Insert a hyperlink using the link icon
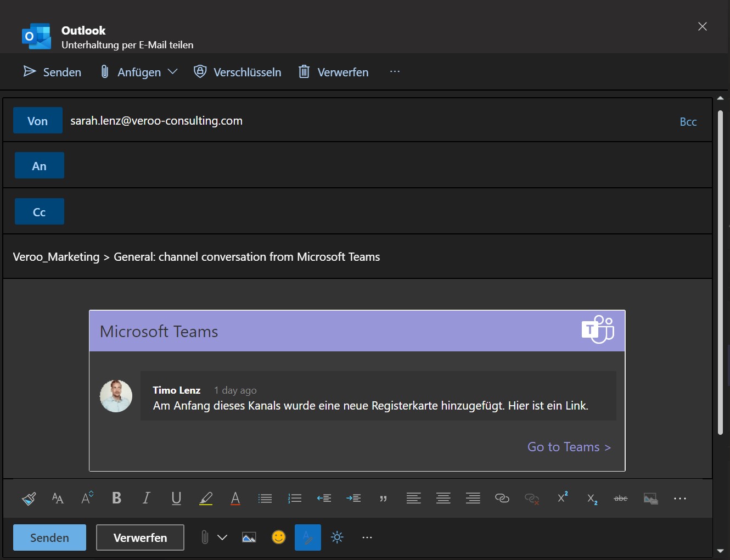The image size is (730, 560). (502, 498)
